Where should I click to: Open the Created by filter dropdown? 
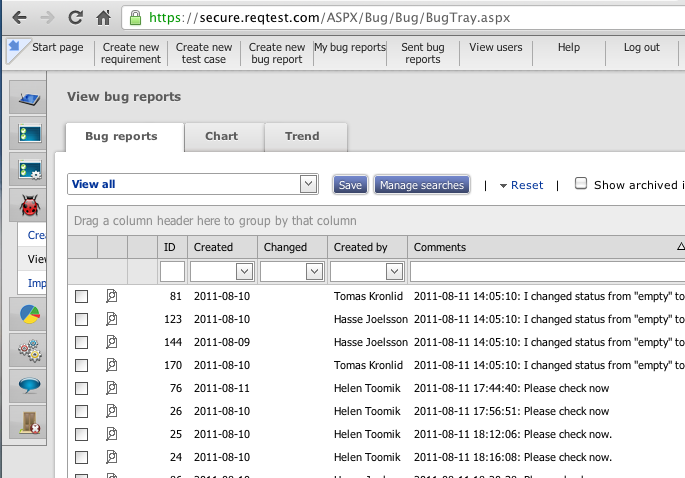(x=393, y=271)
